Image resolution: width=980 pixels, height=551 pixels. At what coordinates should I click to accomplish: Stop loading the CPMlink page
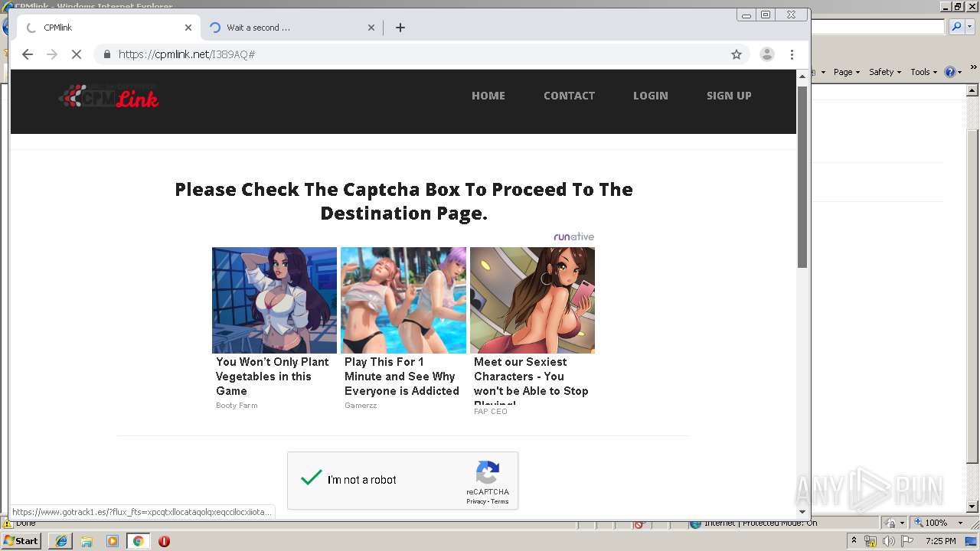[76, 54]
